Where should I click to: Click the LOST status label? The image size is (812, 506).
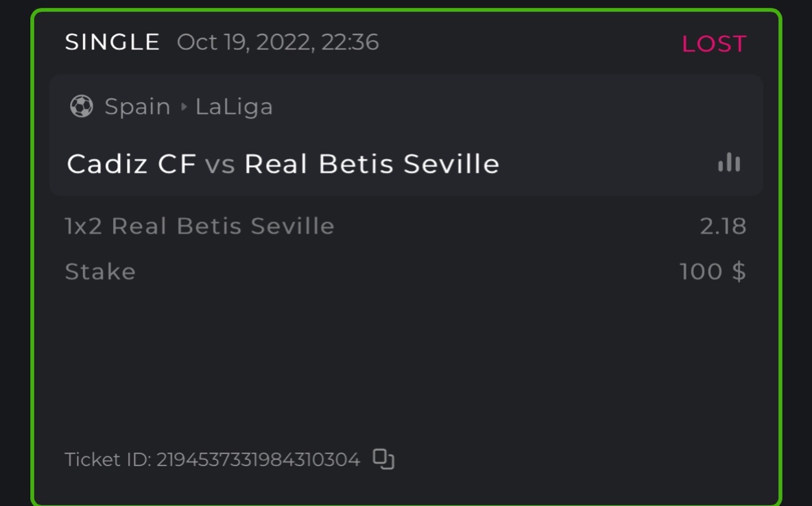[713, 44]
